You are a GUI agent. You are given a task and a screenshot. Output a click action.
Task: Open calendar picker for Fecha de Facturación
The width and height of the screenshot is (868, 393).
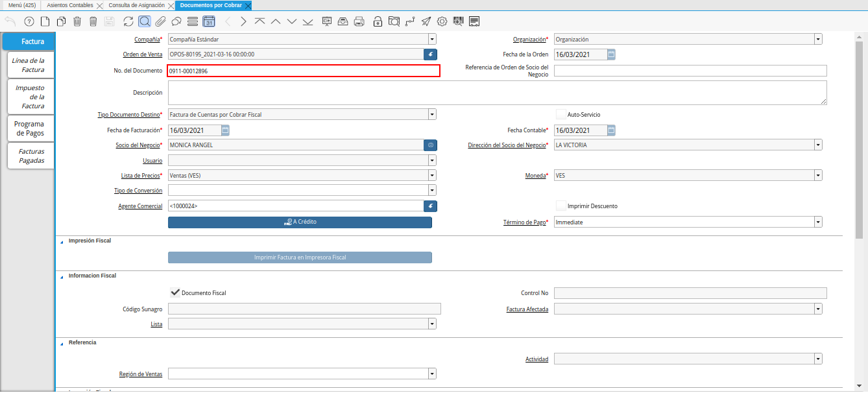225,130
